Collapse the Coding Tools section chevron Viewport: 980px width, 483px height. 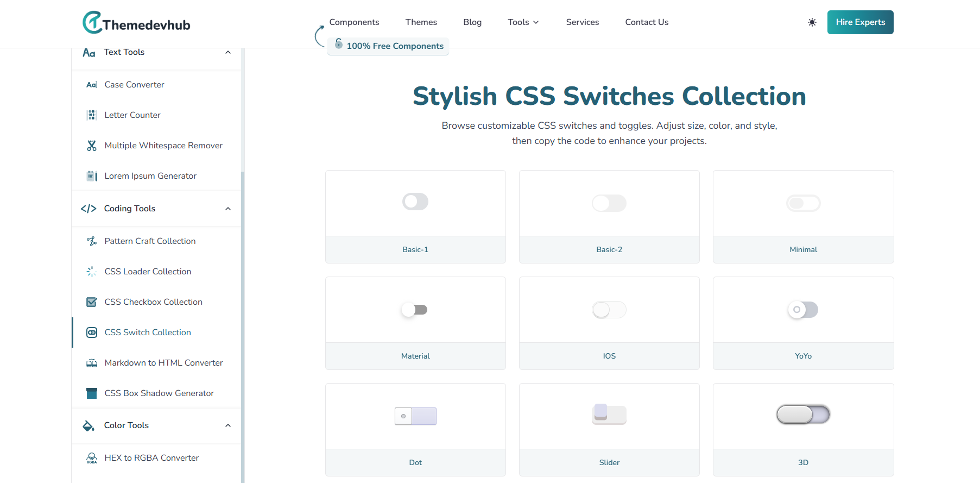coord(228,209)
